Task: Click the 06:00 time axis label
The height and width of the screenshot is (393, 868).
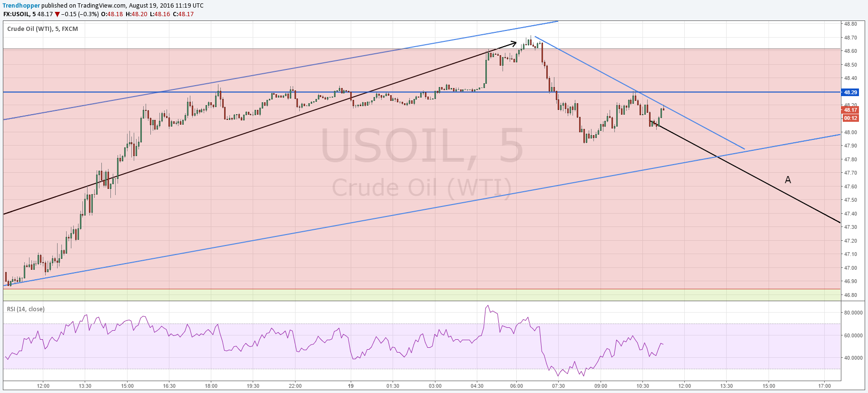Action: (x=516, y=386)
